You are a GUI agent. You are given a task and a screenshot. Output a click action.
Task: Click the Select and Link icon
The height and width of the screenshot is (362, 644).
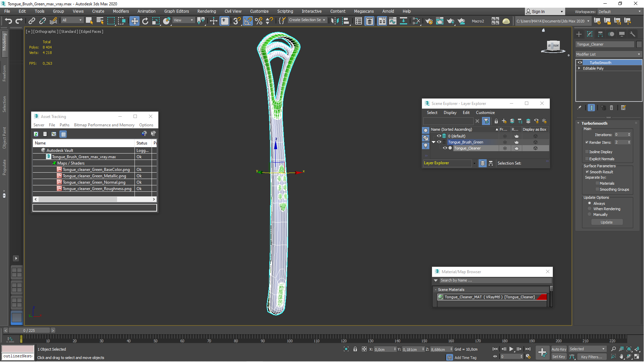32,21
